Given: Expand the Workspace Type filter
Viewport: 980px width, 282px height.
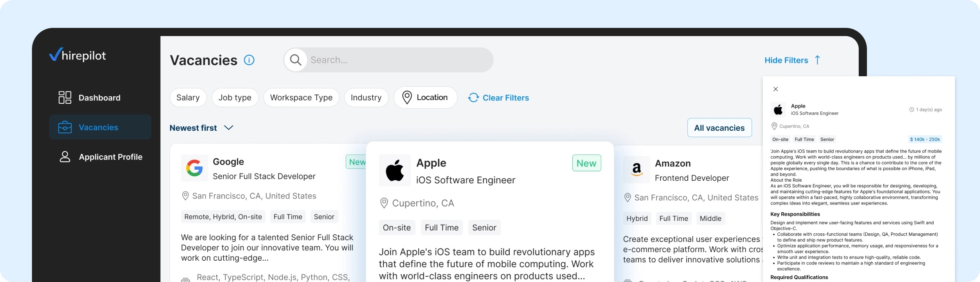Looking at the screenshot, I should (x=301, y=98).
